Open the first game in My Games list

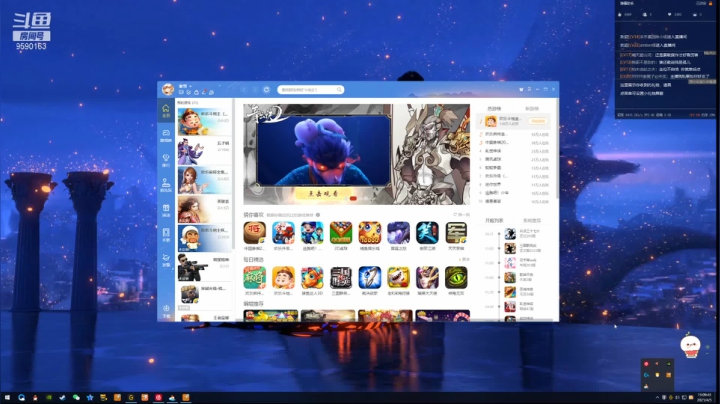204,121
